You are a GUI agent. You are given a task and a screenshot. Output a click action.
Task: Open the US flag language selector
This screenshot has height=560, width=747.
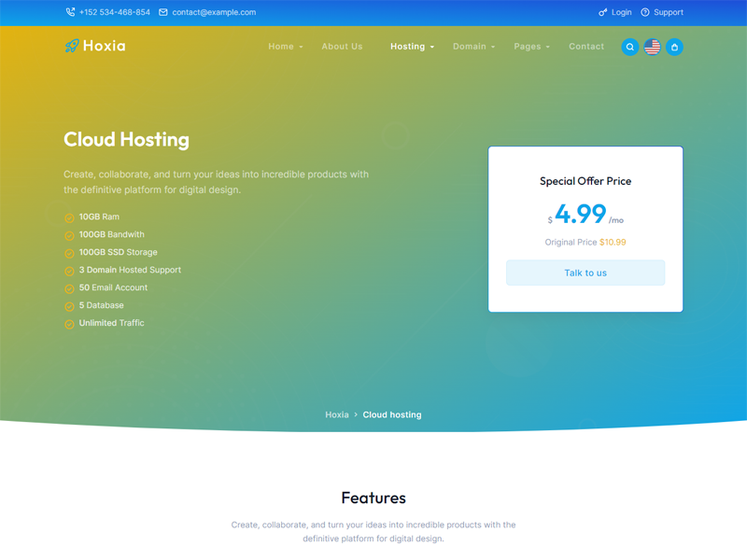tap(653, 47)
